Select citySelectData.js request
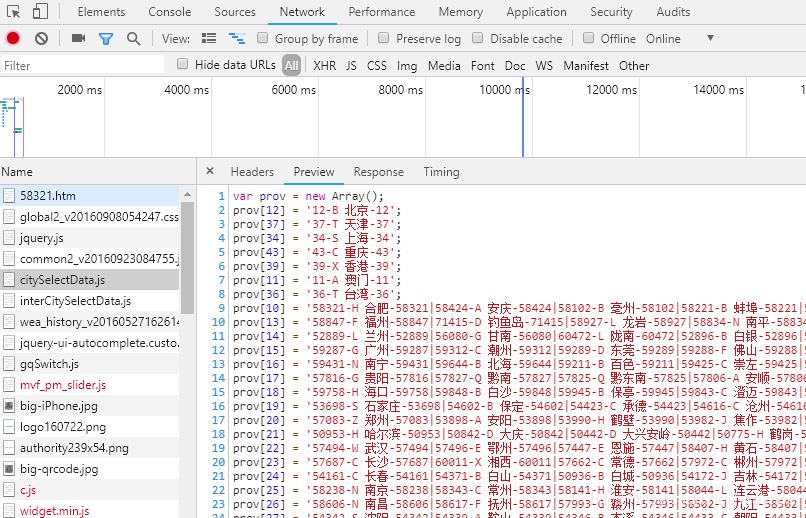Screen dimensions: 806x518 [90, 280]
